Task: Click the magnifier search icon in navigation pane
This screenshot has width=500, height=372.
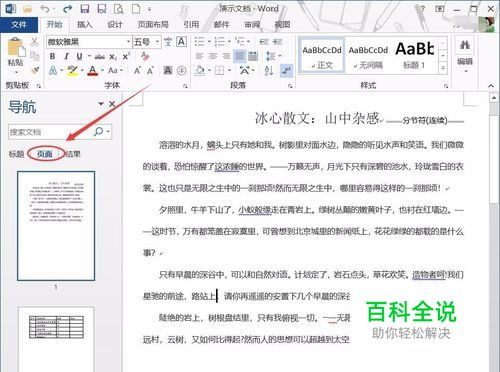Action: click(99, 132)
